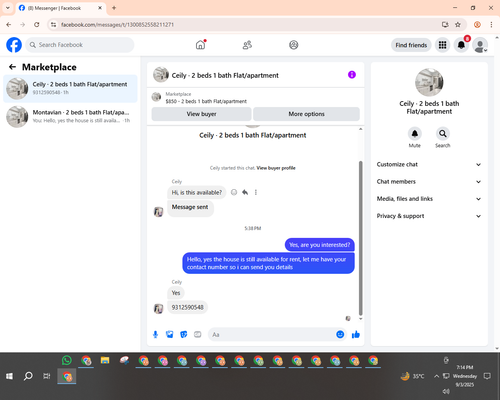Click the 'Yes, are you interested?' message
The height and width of the screenshot is (400, 500).
coord(320,245)
